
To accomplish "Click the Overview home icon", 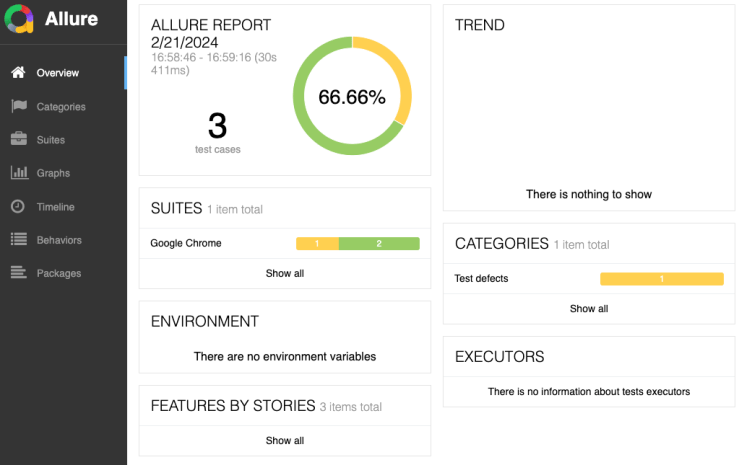I will click(18, 73).
